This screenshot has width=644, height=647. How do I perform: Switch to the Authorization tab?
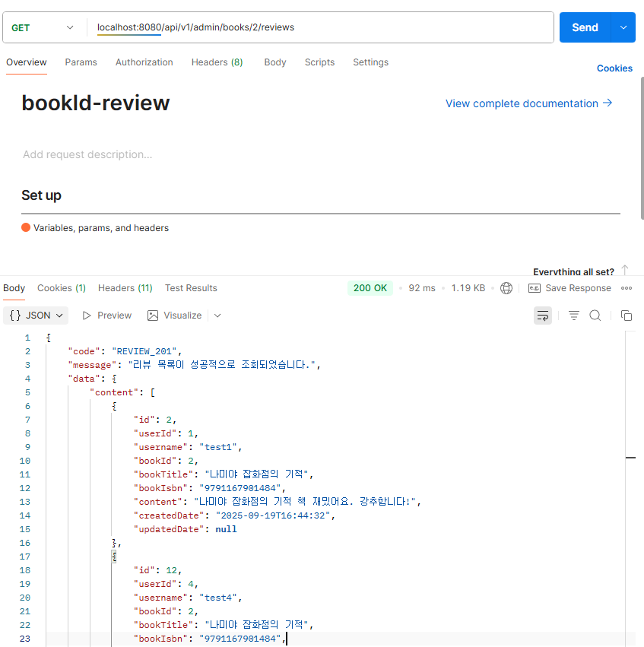tap(144, 62)
